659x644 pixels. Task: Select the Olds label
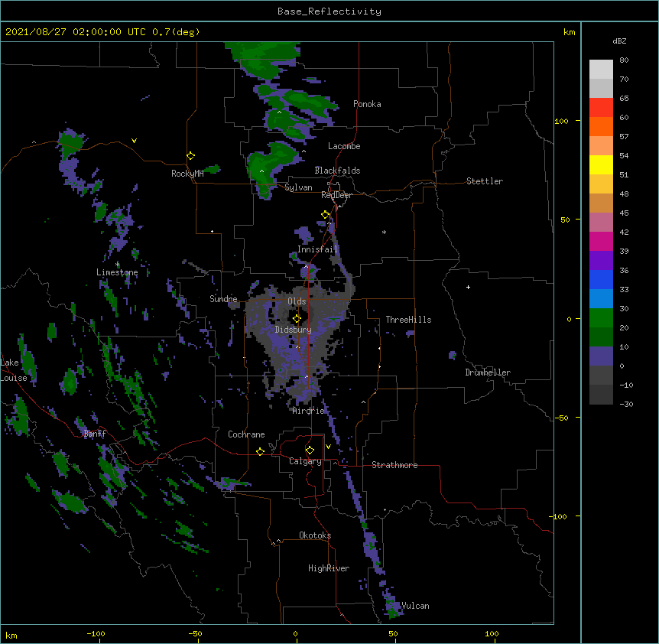(x=297, y=301)
